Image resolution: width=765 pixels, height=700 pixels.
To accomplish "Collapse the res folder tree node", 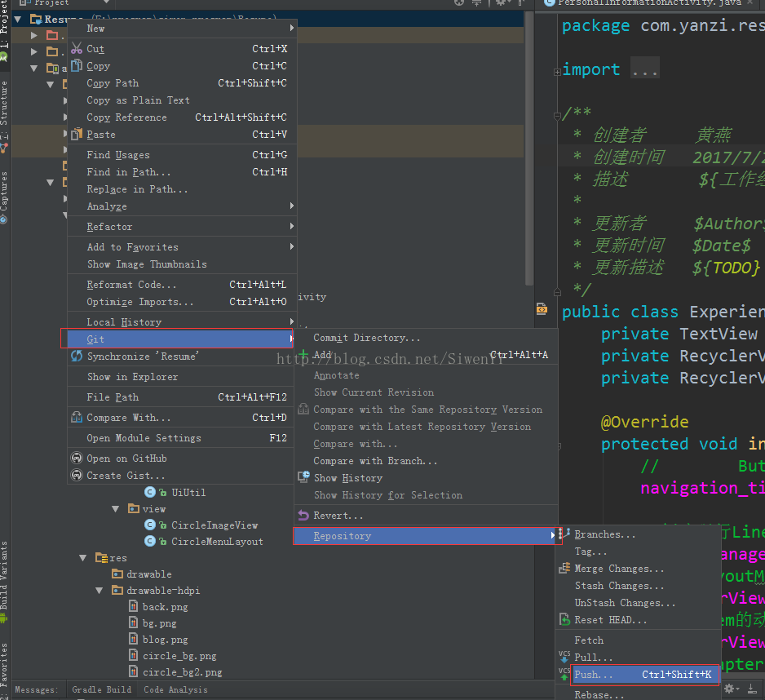I will point(83,557).
